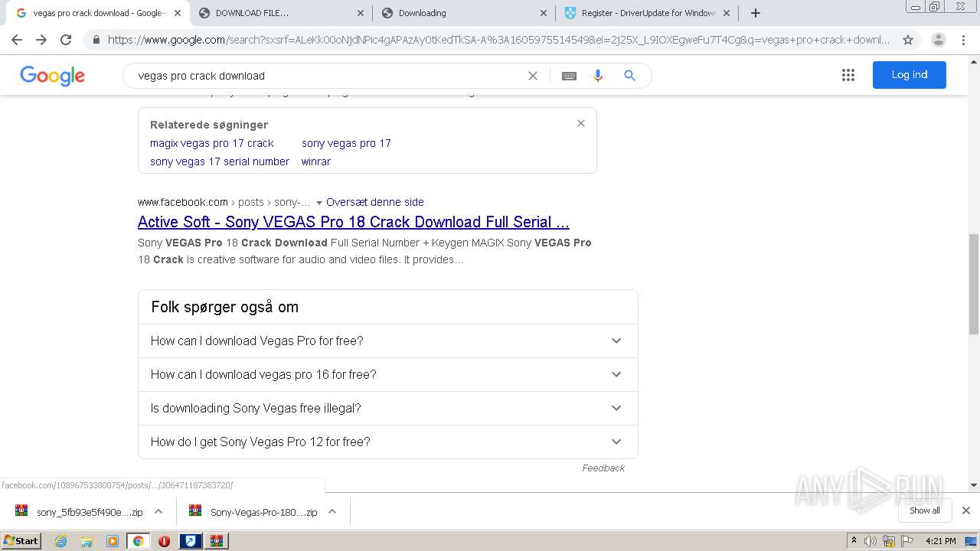980x551 pixels.
Task: Start a voice search with the microphone
Action: pos(598,76)
